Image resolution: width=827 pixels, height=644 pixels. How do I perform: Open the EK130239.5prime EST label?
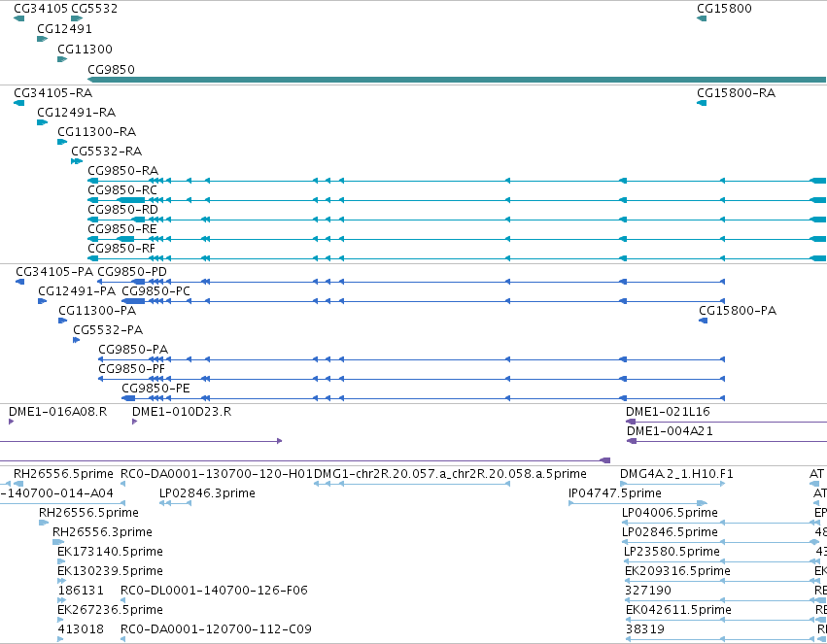click(110, 572)
